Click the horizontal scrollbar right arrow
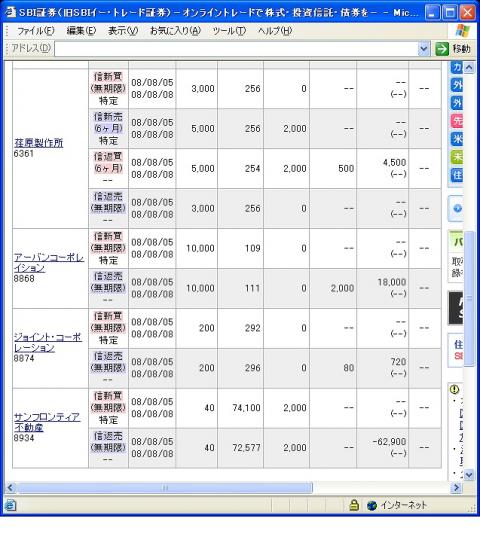Image resolution: width=480 pixels, height=558 pixels. 457,488
